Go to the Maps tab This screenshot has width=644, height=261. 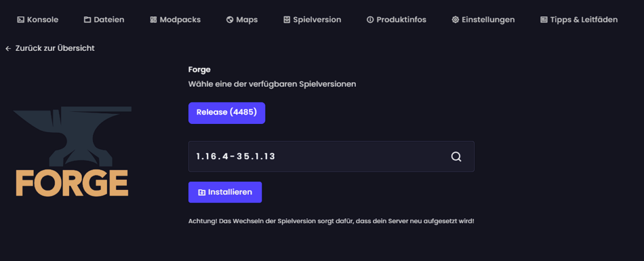click(x=242, y=19)
